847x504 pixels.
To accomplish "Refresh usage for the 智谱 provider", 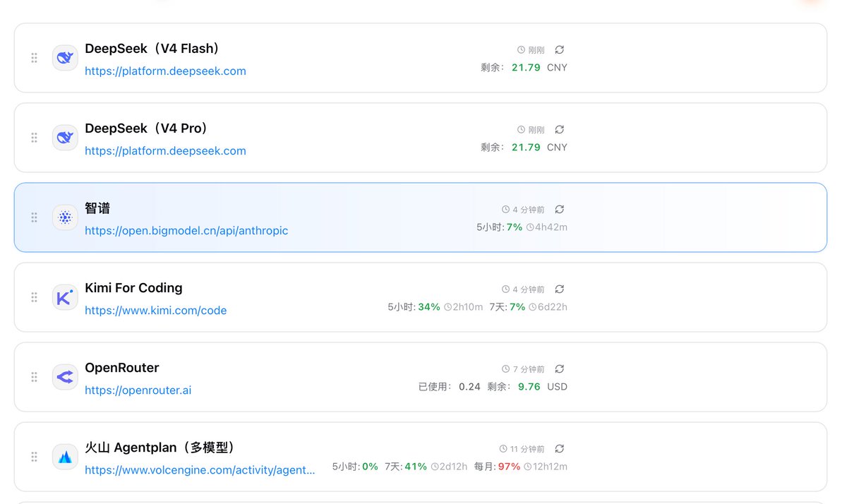I will (560, 210).
